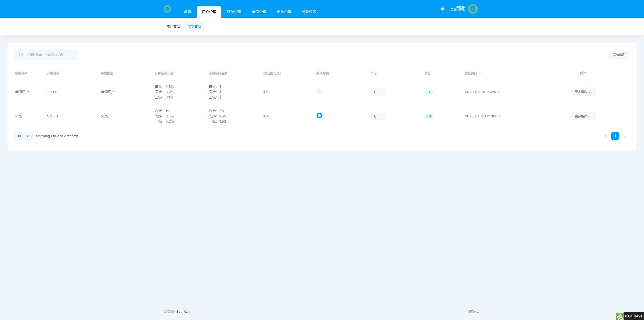Select 普通用户 as default level
644x320 pixels.
[319, 91]
